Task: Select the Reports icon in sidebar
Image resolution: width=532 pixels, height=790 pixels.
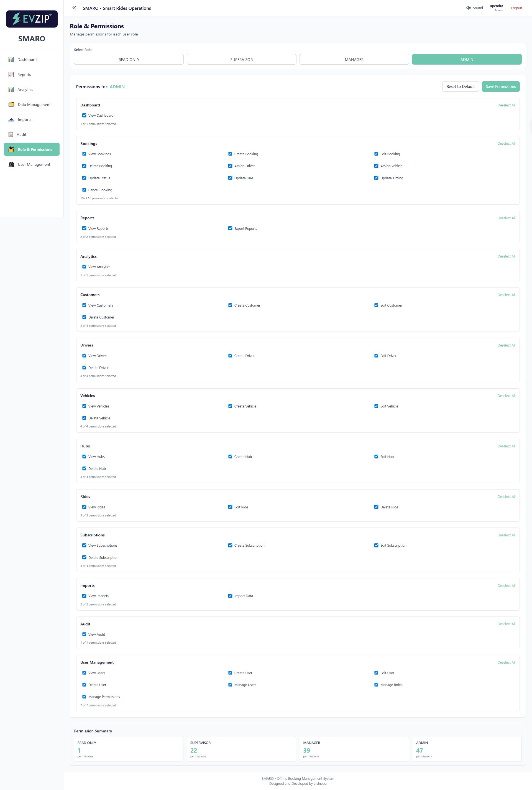Action: (x=11, y=74)
